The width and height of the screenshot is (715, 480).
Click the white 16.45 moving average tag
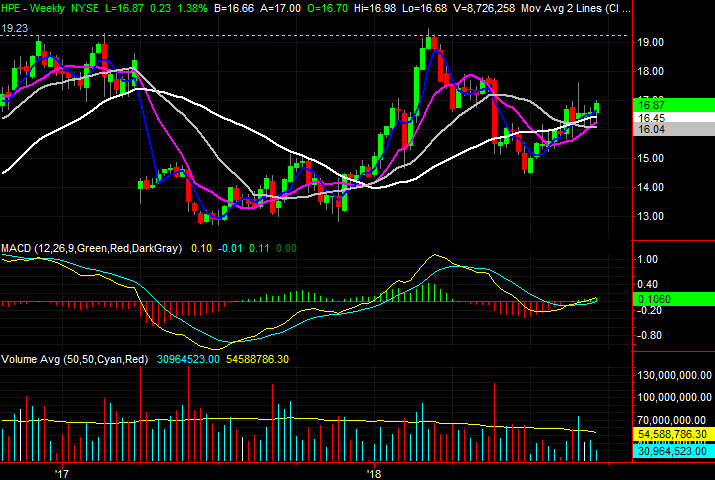click(x=674, y=118)
